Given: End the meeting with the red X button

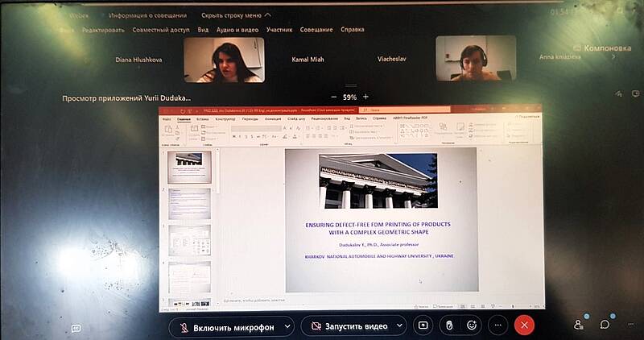Looking at the screenshot, I should coord(524,325).
